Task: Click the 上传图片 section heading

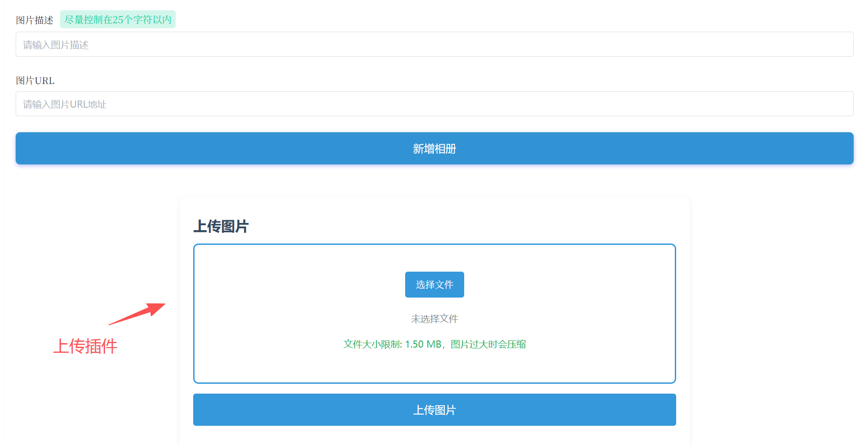Action: click(220, 226)
